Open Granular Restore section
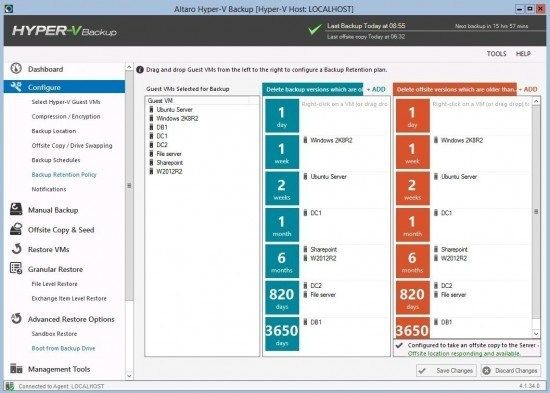 55,269
